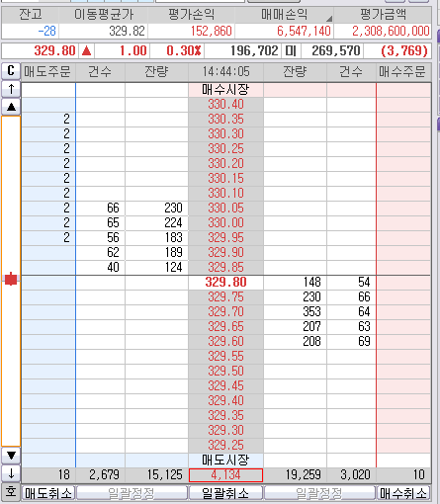The height and width of the screenshot is (504, 440).
Task: Jump to bottom with the down-arrow button
Action: coord(11,473)
